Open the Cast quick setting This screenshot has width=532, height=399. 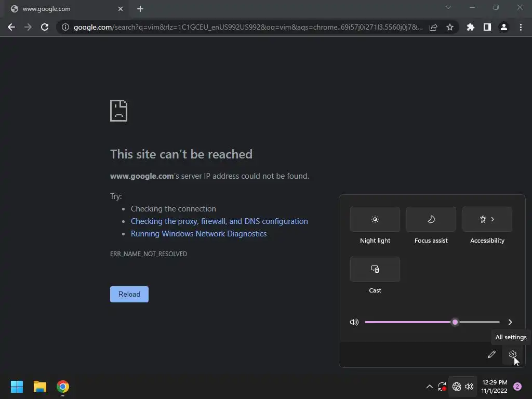[375, 269]
